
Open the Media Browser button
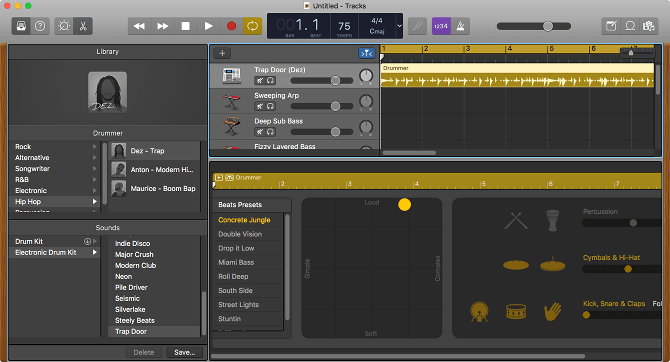[x=649, y=26]
